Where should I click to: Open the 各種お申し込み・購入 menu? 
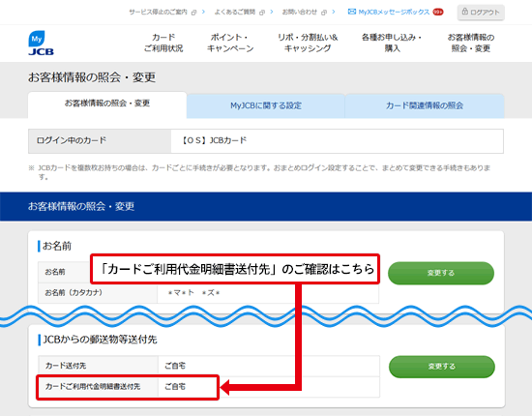(392, 43)
